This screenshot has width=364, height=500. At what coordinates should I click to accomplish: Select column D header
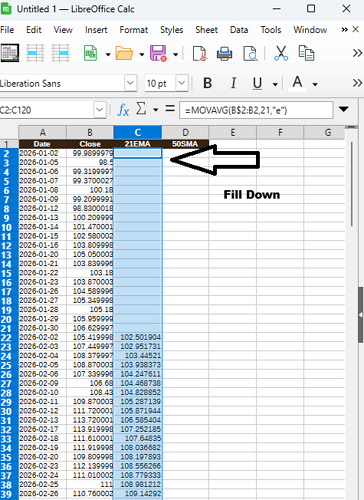pos(185,132)
